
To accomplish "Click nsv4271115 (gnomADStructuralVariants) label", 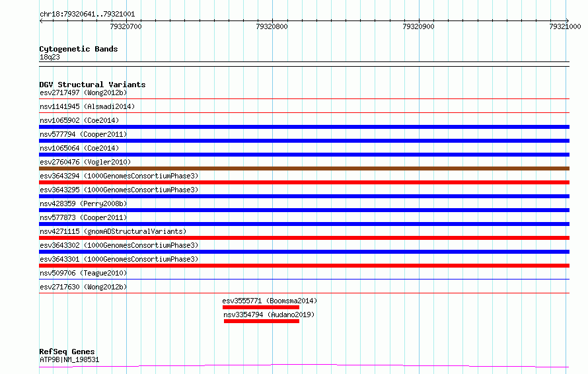I will (x=113, y=231).
